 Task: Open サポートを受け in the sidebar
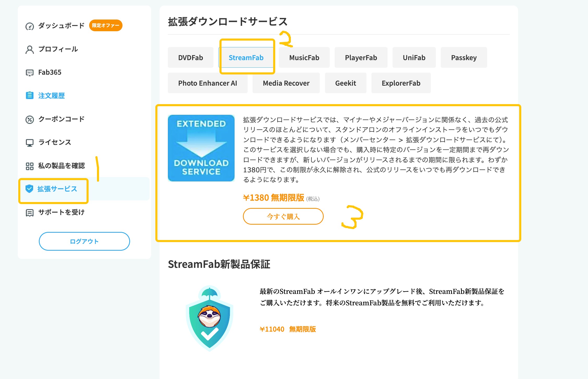(x=62, y=212)
